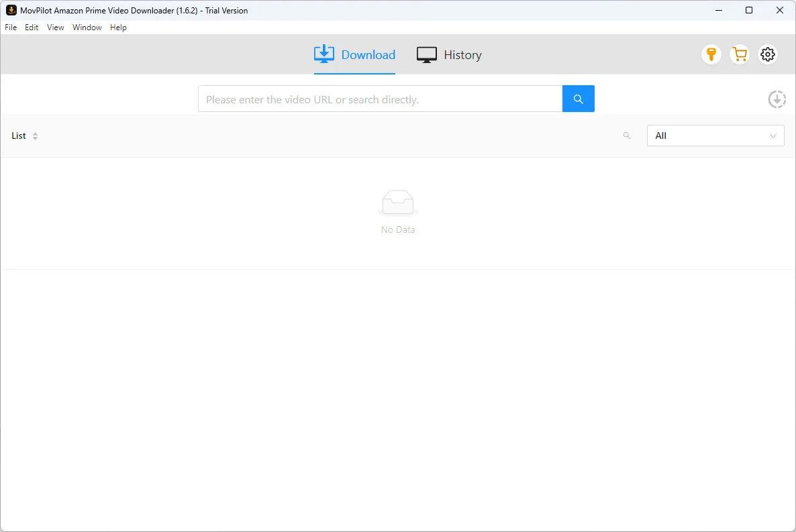Maximize the MovPilot window
This screenshot has width=796, height=532.
[x=749, y=10]
